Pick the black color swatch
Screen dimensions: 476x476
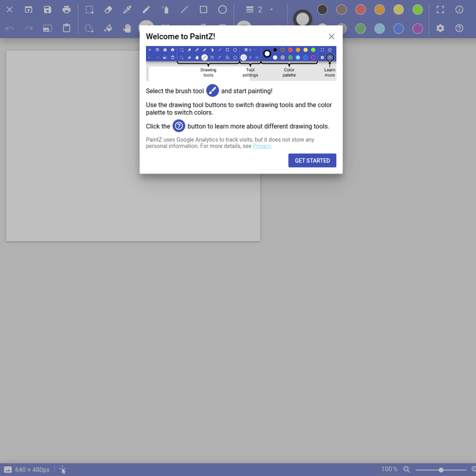(323, 10)
